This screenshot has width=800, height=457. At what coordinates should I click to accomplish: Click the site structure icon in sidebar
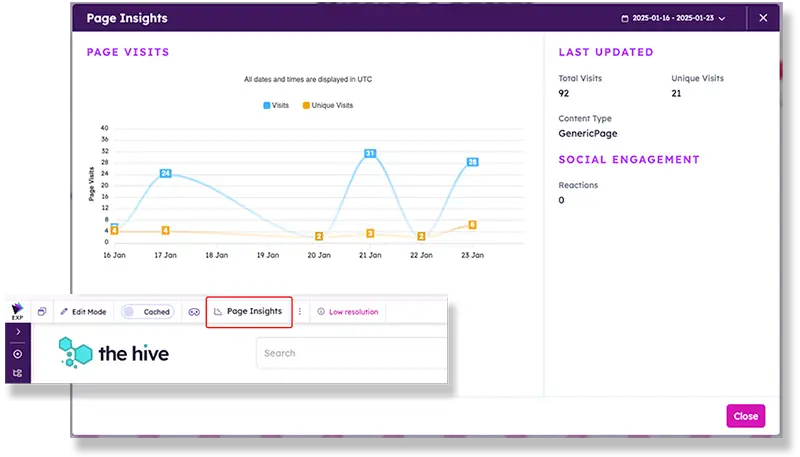click(x=18, y=373)
